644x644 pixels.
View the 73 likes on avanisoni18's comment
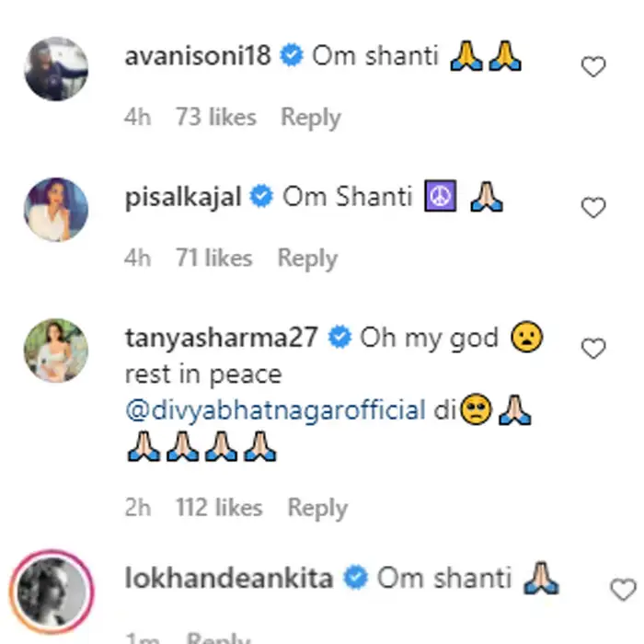click(216, 118)
